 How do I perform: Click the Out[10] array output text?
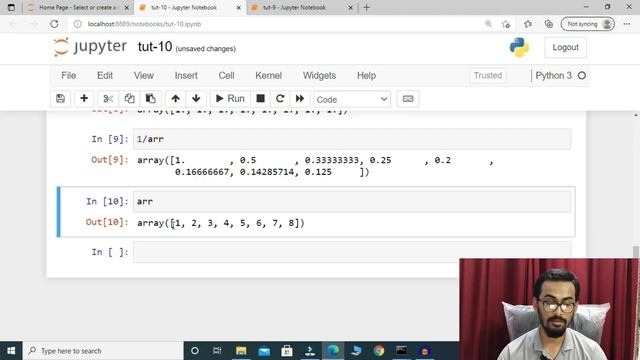(x=221, y=223)
